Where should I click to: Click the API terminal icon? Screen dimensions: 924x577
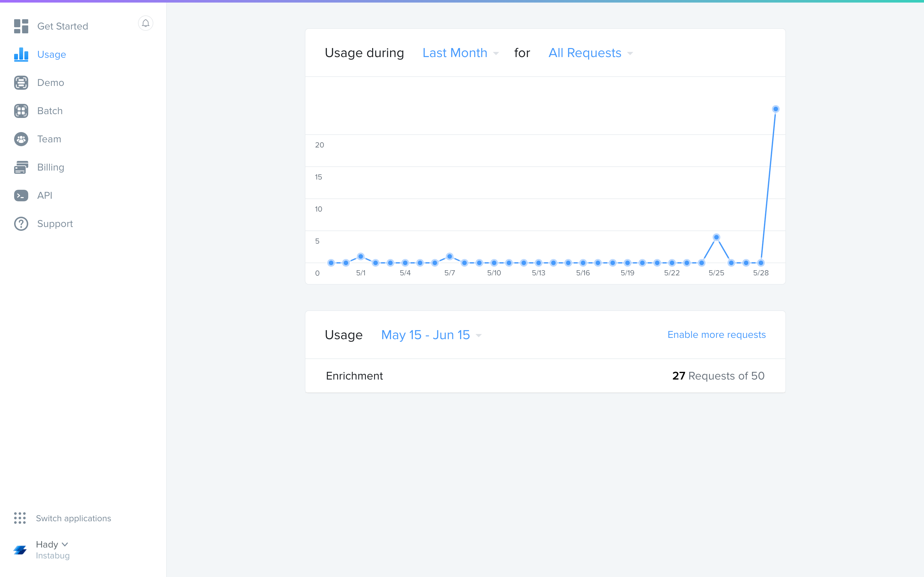point(21,196)
